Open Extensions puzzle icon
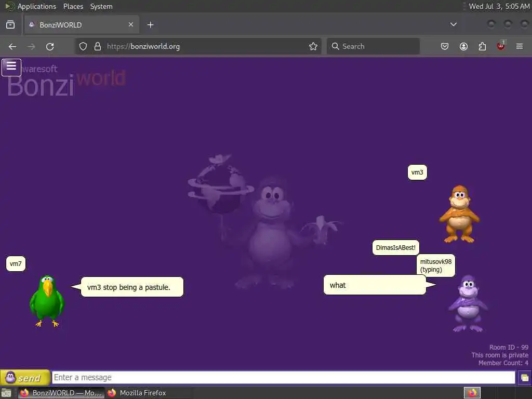This screenshot has height=399, width=532. point(482,46)
